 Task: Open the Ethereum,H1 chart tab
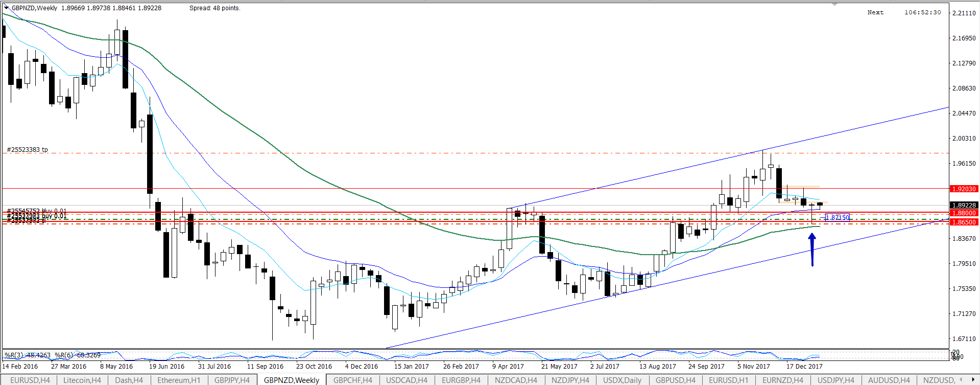[179, 380]
